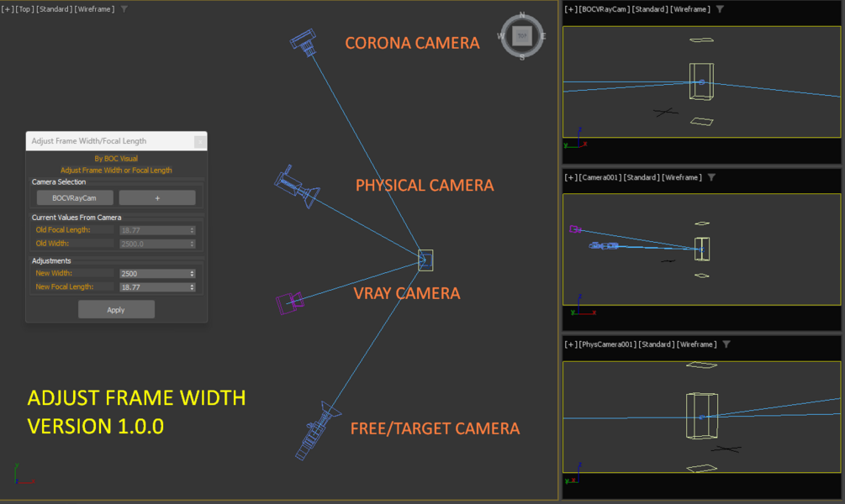Open the [Standard] menu in Top viewport
The width and height of the screenshot is (845, 504).
tap(55, 9)
